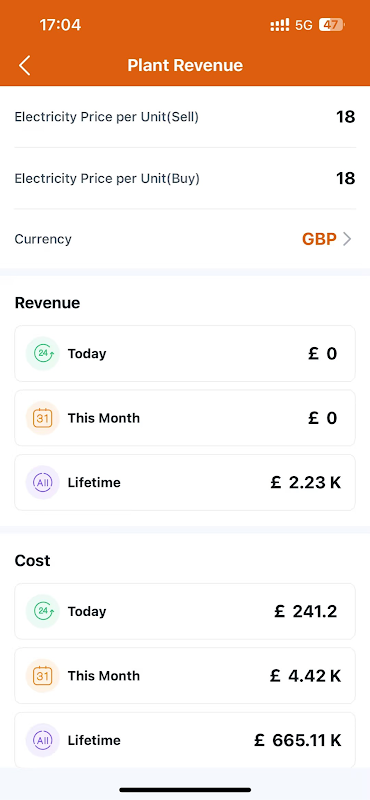
Task: Open the GBP currency selector
Action: [319, 239]
